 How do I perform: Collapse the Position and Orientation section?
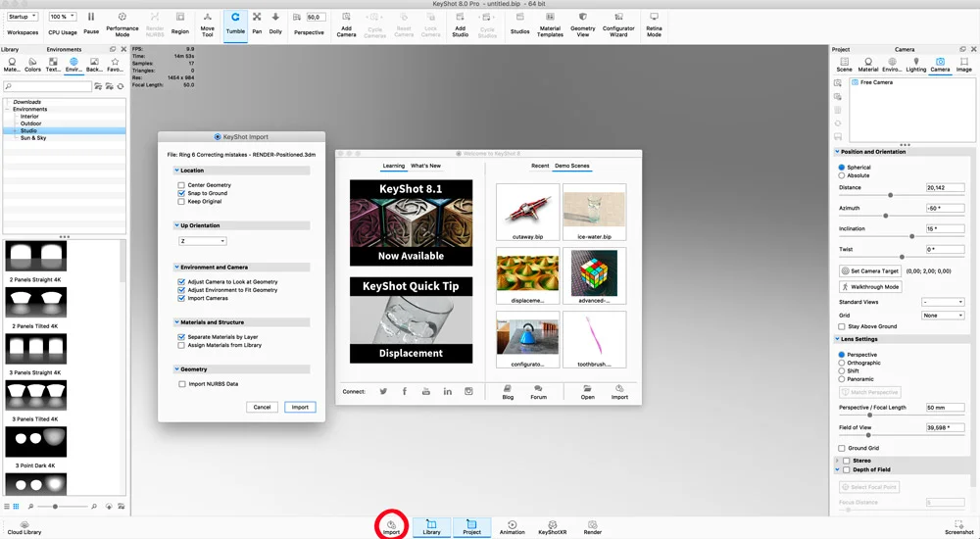(838, 151)
